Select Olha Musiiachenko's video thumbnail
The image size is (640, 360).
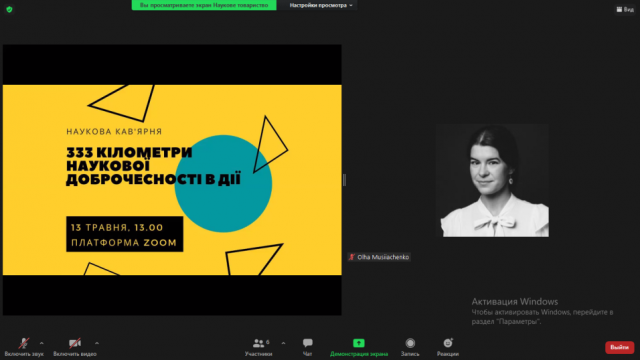tap(492, 180)
